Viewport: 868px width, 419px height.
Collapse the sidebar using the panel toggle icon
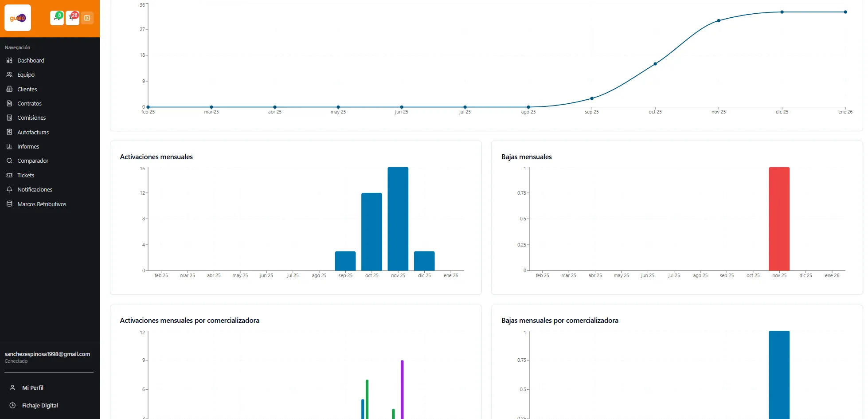tap(87, 18)
